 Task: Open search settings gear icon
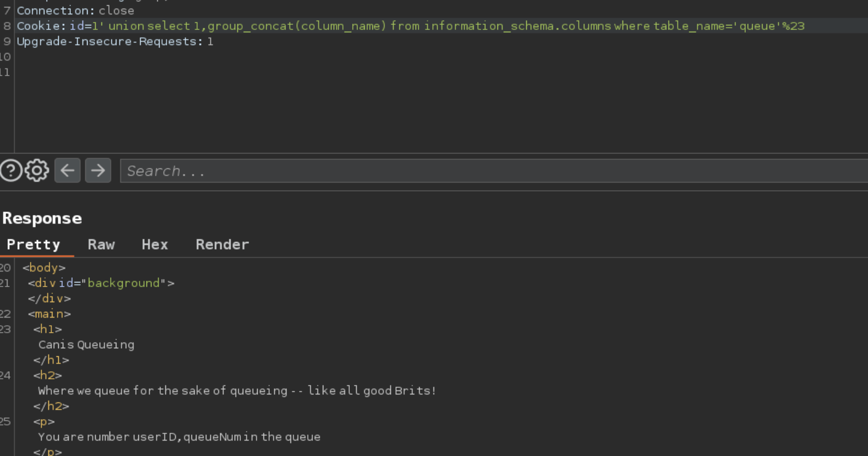tap(37, 171)
